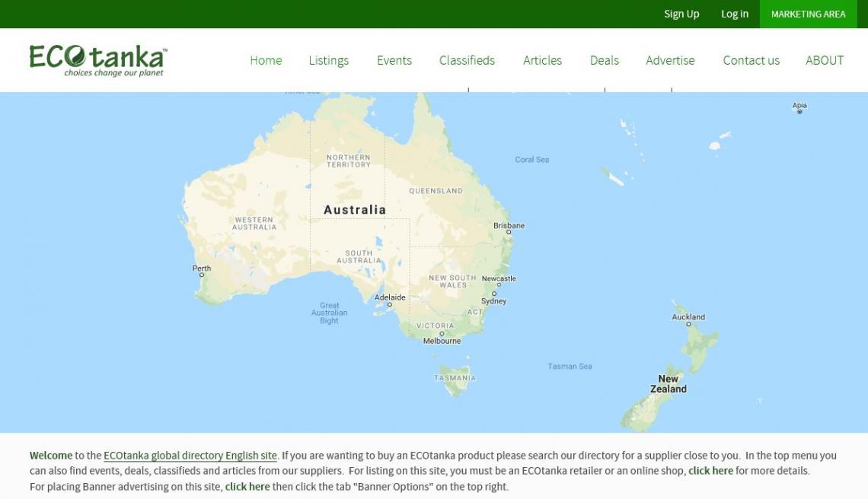The width and height of the screenshot is (868, 499).
Task: Click the New Zealand label on map
Action: [669, 384]
